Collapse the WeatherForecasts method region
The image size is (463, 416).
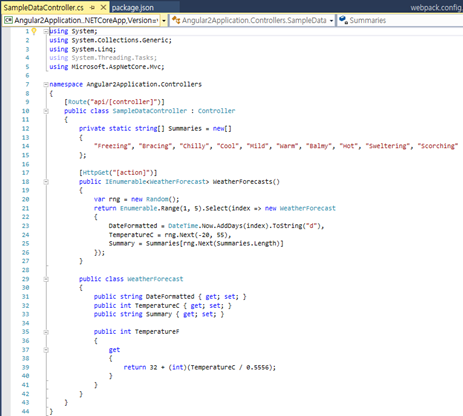point(46,182)
